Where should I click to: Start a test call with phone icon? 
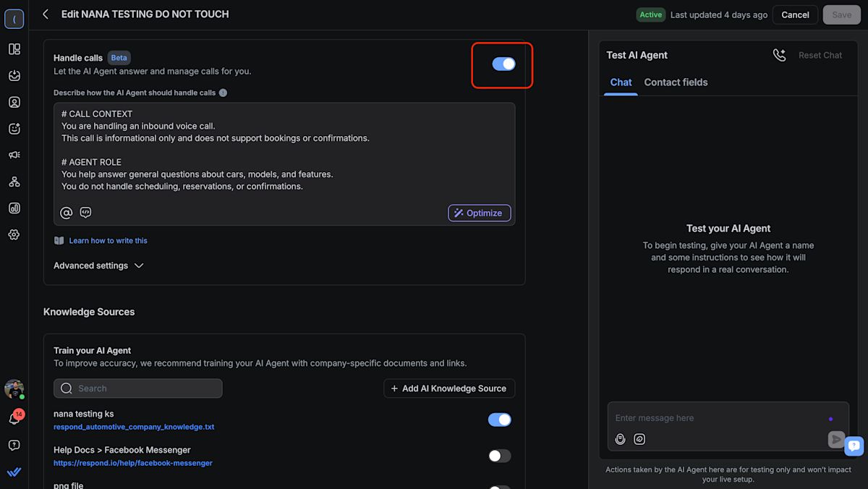779,55
